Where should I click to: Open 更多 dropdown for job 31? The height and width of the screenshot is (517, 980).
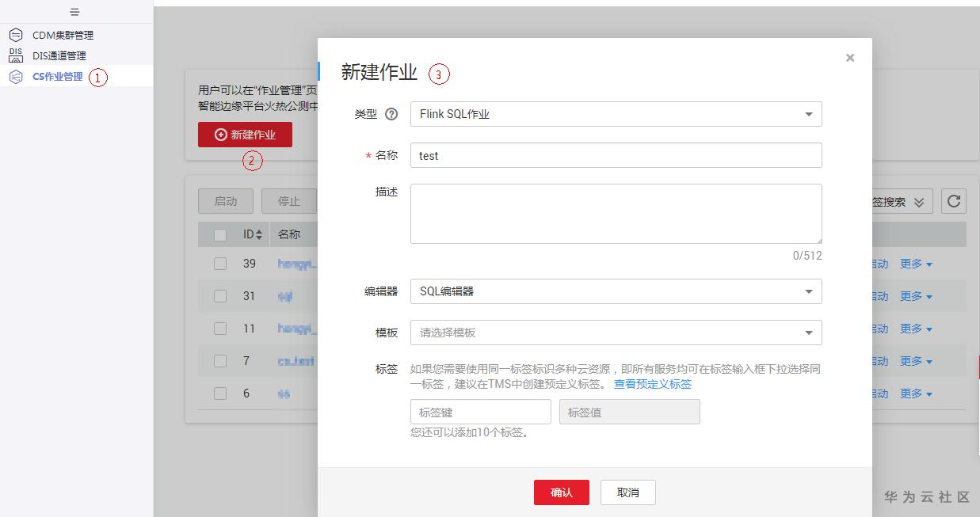point(916,296)
